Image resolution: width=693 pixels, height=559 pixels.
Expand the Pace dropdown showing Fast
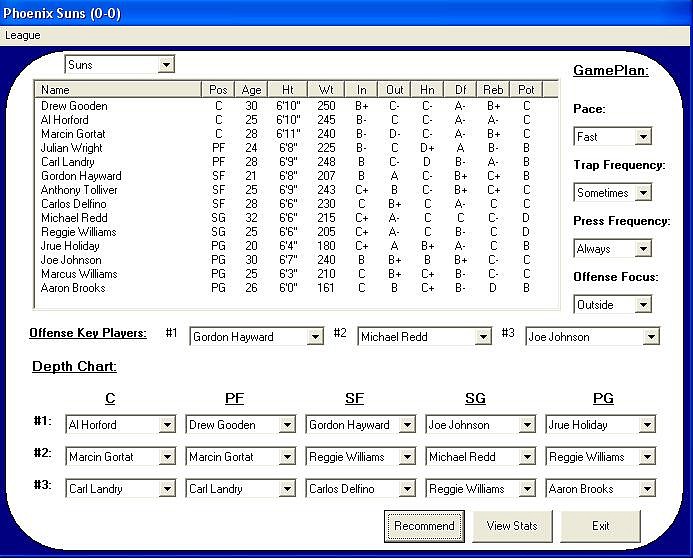coord(612,137)
